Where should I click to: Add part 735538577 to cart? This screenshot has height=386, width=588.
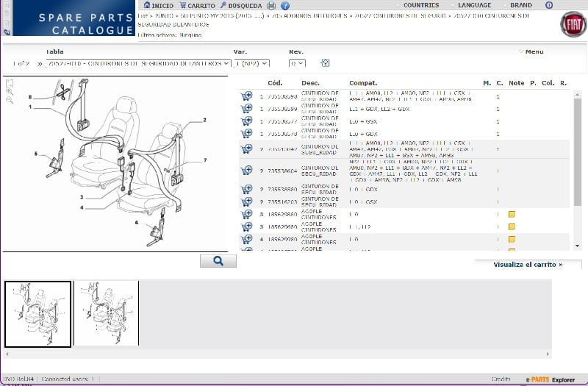[246, 121]
